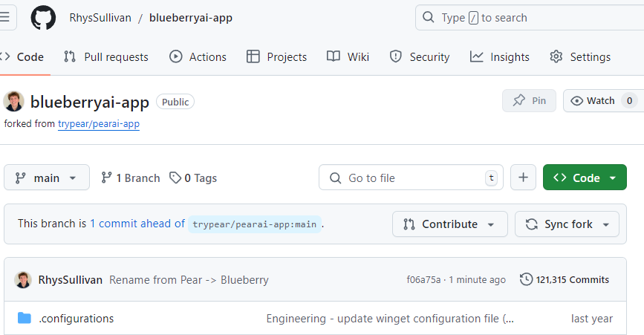Open the commit hash f06a75a

coord(423,279)
